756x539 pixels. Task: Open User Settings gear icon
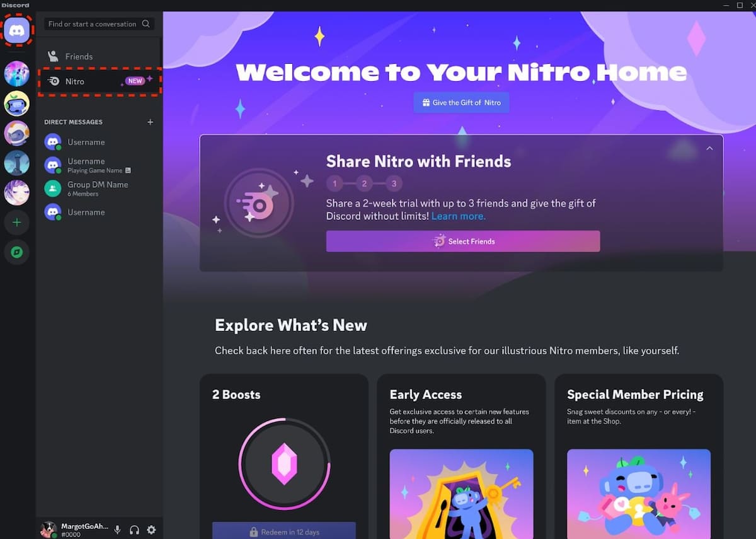pyautogui.click(x=151, y=530)
